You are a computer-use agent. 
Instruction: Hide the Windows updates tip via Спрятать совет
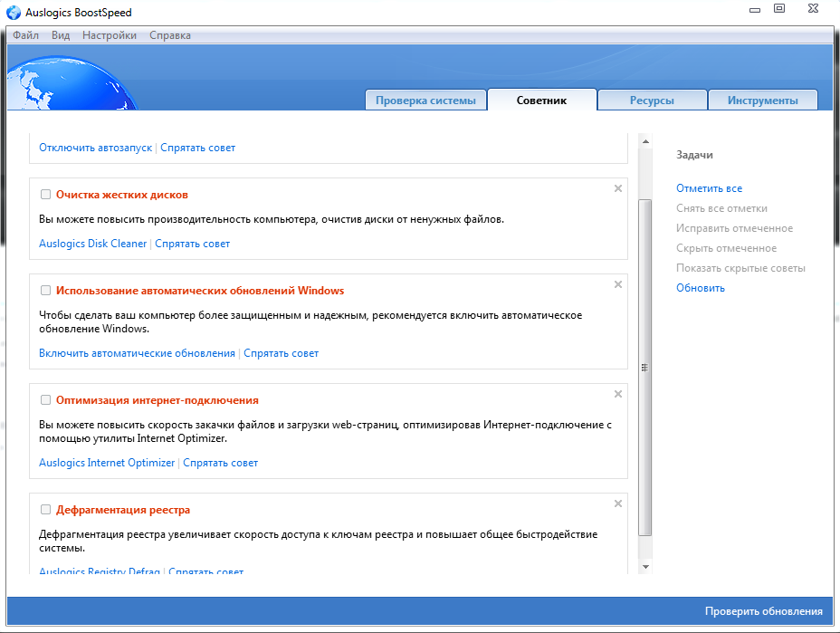[x=282, y=354]
